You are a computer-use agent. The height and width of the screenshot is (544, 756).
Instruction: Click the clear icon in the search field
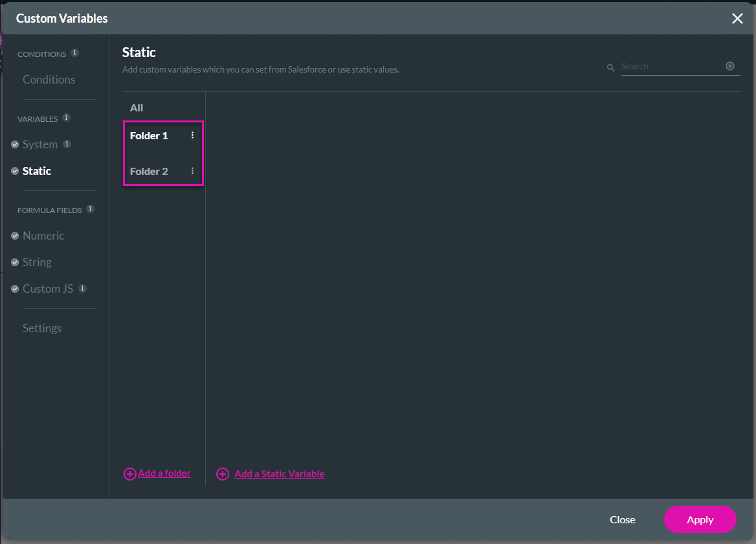click(x=730, y=65)
